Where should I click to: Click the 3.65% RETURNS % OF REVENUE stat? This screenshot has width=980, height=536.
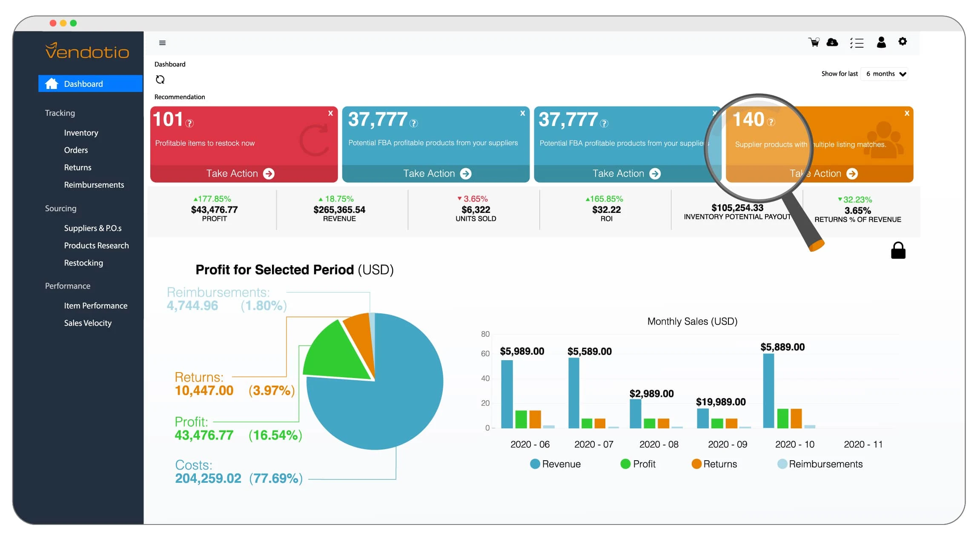click(857, 210)
